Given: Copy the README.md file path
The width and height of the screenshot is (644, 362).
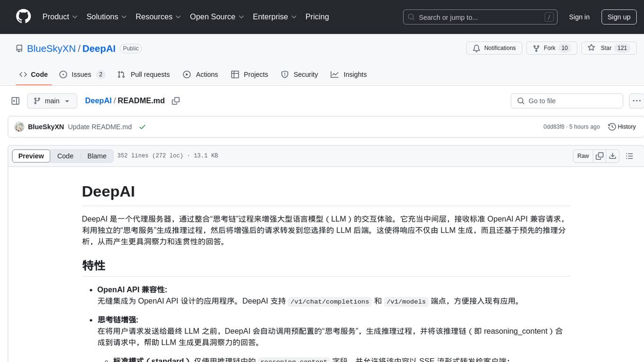Looking at the screenshot, I should (x=176, y=101).
